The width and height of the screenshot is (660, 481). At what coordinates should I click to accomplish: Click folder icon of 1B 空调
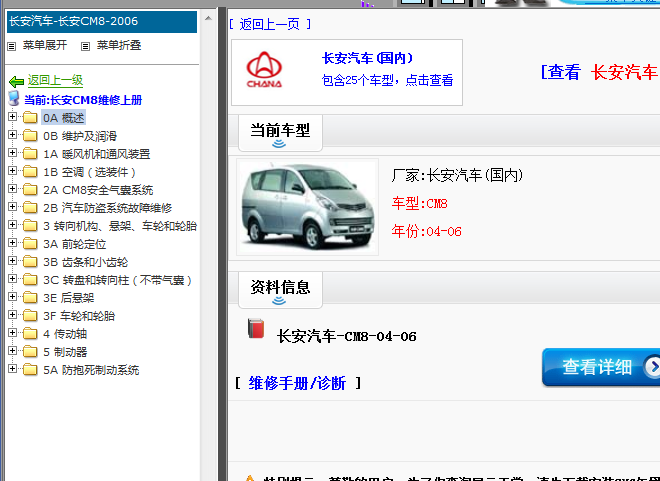point(30,172)
